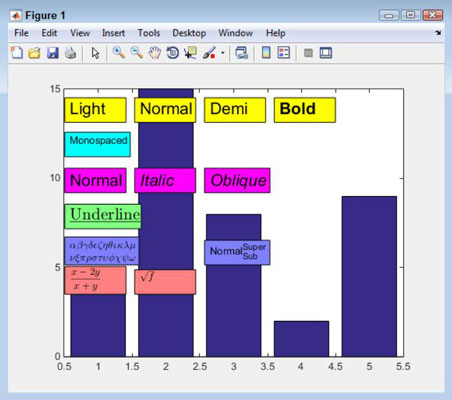Save the figure with the floppy disk icon

click(52, 53)
